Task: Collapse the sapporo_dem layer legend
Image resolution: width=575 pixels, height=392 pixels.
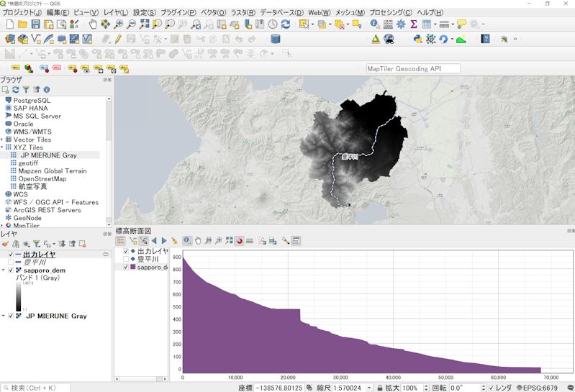Action: point(4,270)
